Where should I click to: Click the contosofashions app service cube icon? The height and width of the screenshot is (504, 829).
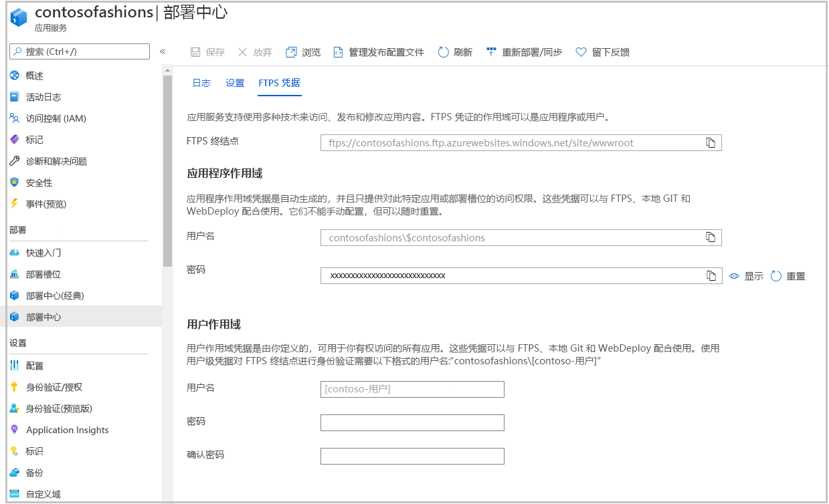point(18,17)
